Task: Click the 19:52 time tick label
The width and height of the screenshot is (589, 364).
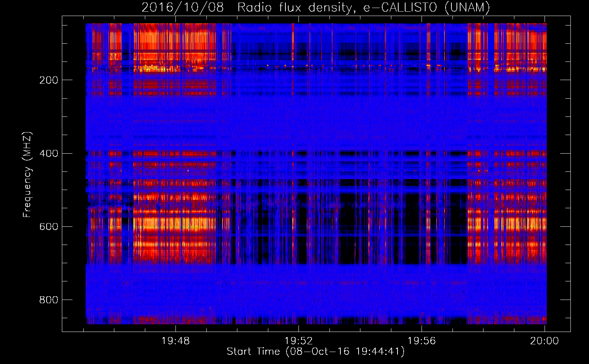Action: (x=299, y=341)
